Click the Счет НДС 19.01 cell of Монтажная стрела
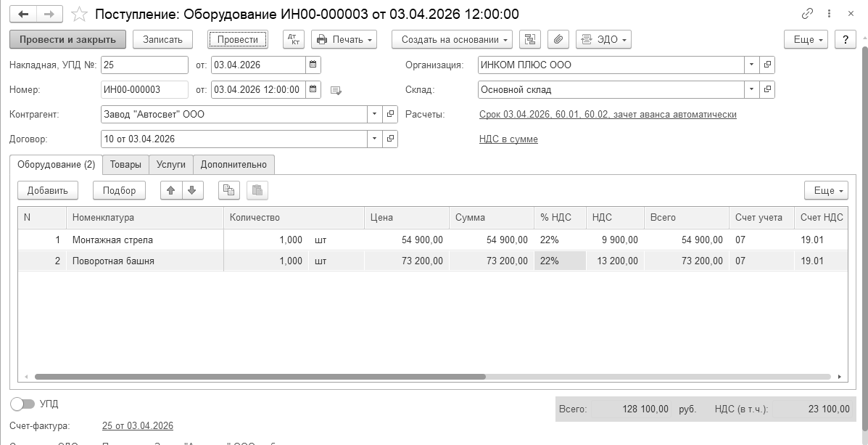Image resolution: width=868 pixels, height=445 pixels. tap(820, 240)
